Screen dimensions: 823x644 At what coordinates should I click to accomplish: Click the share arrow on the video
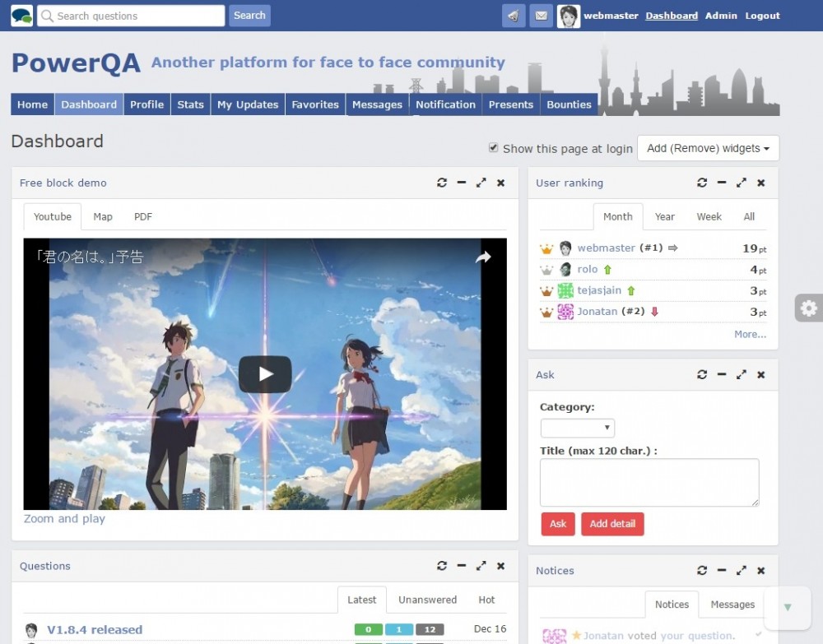[x=483, y=257]
